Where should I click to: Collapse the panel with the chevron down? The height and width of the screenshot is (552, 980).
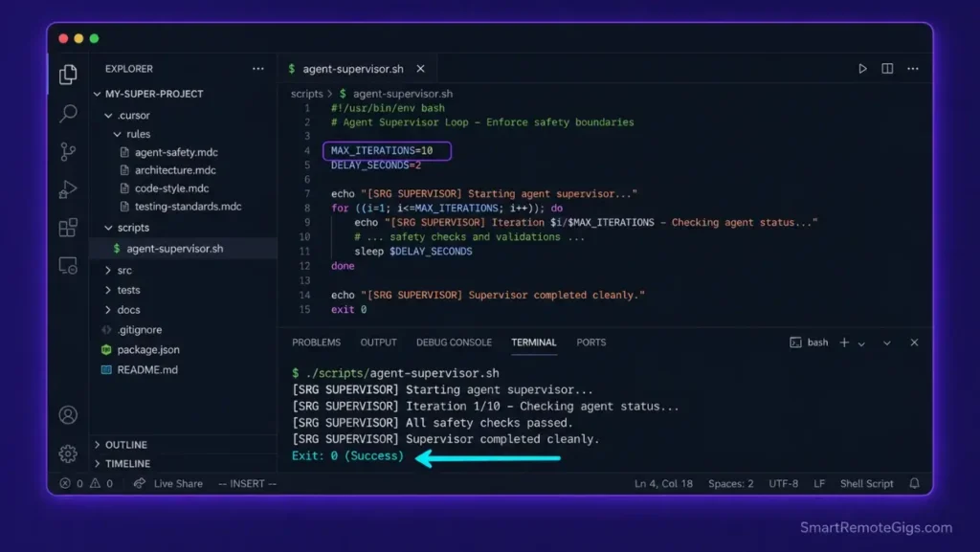coord(887,342)
